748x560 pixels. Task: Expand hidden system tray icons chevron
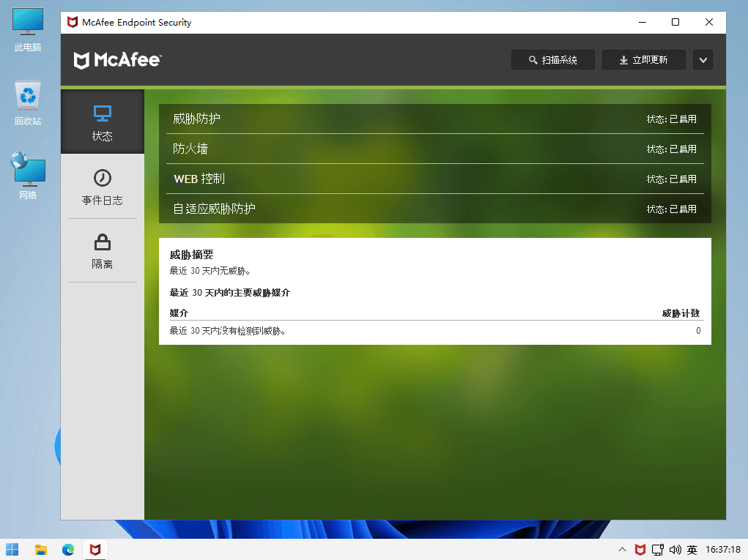point(622,550)
